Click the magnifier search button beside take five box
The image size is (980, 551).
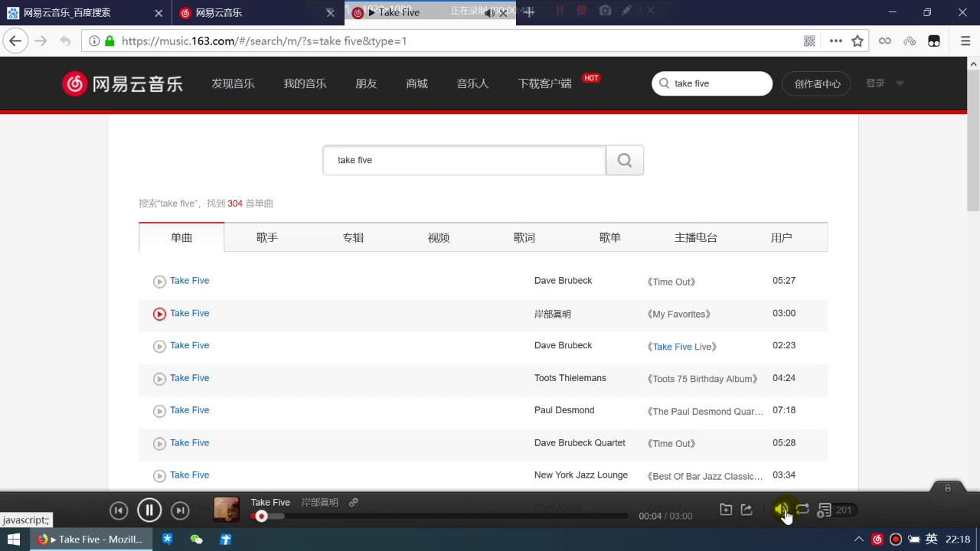click(x=625, y=160)
